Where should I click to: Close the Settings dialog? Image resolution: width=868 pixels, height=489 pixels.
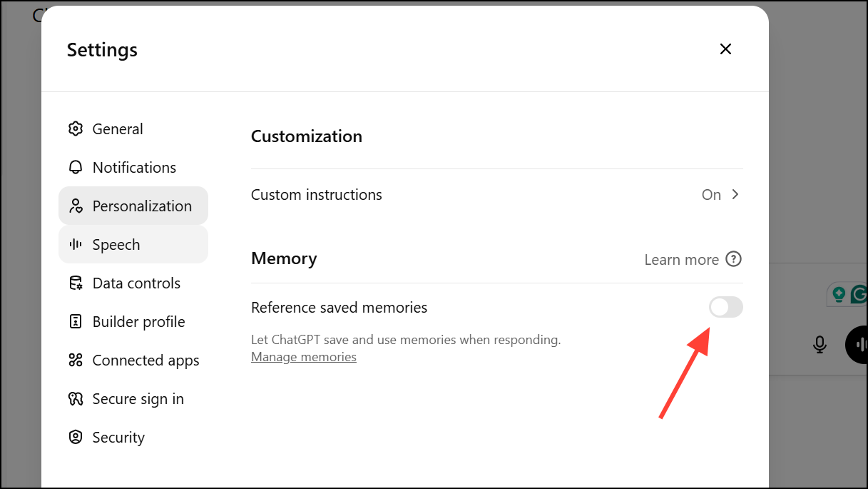(x=725, y=49)
